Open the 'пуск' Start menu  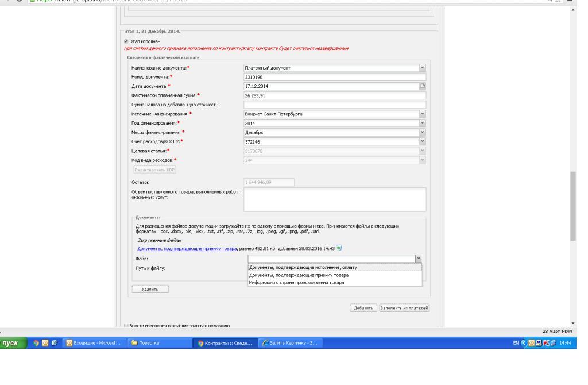tap(14, 343)
